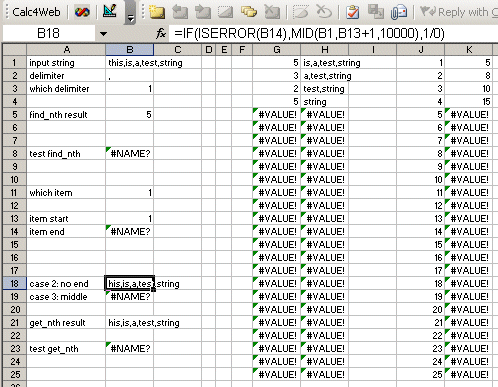This screenshot has width=498, height=387.
Task: Click the Next Comment icon
Action: pos(203,12)
